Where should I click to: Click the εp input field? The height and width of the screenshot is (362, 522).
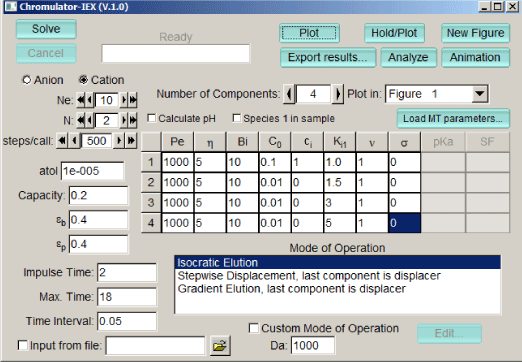(x=98, y=244)
